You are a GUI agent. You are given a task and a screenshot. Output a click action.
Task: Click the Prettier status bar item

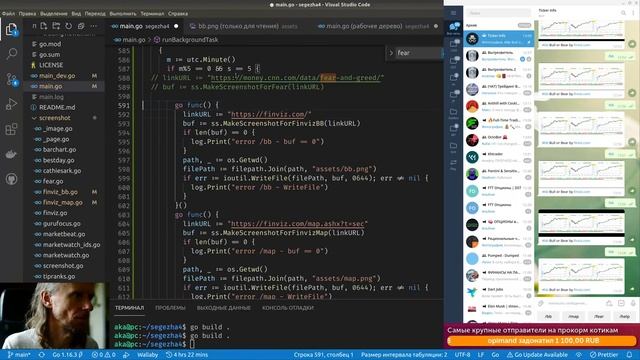pos(604,355)
